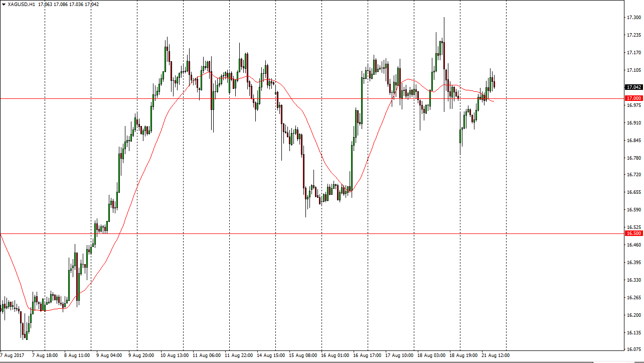The image size is (644, 363).
Task: Click the 18 Aug 03:00 time label
Action: click(431, 355)
